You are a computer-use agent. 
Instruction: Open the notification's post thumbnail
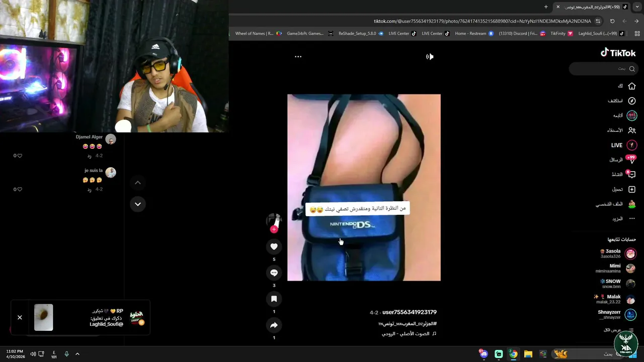click(44, 317)
